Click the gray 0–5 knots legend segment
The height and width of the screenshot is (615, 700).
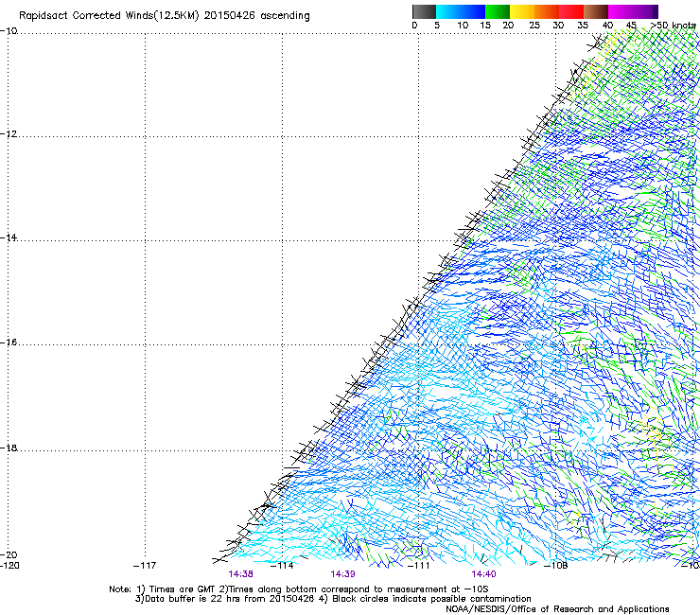(424, 11)
